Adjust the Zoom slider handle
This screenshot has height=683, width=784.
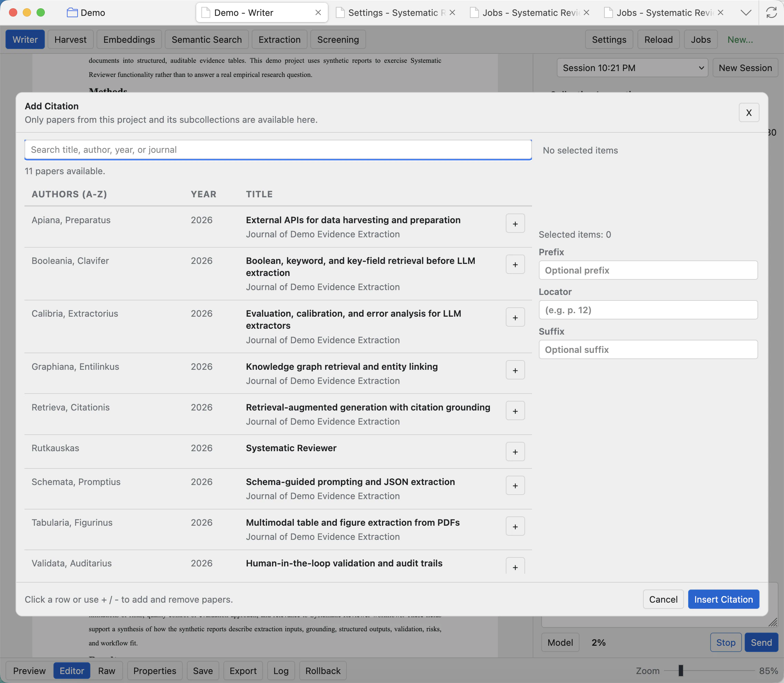click(681, 671)
